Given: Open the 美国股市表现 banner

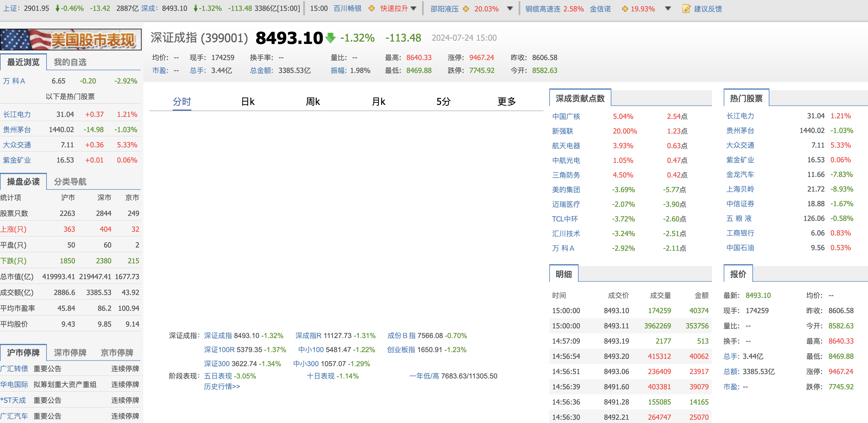Looking at the screenshot, I should coord(71,40).
